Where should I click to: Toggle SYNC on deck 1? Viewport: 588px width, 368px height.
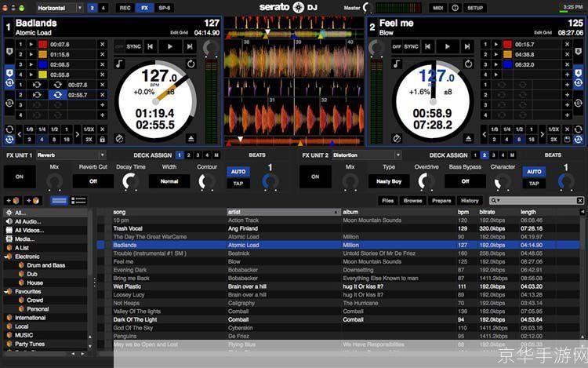coord(133,46)
